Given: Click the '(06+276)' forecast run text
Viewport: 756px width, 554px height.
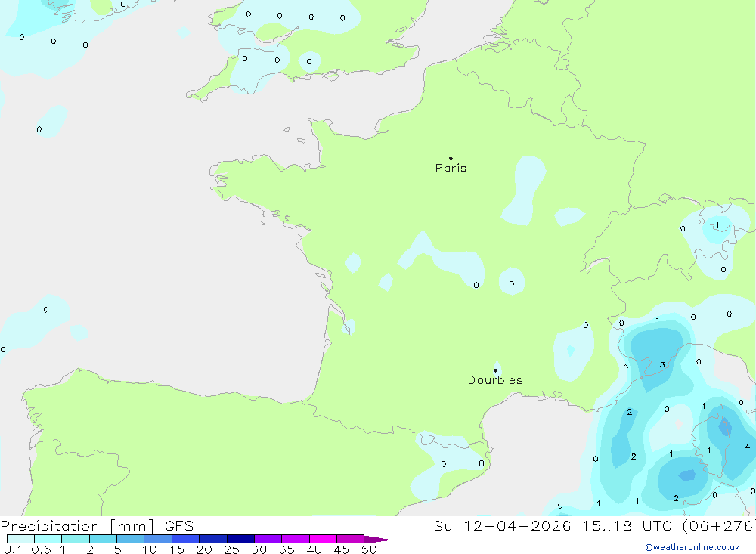Looking at the screenshot, I should pos(719,525).
